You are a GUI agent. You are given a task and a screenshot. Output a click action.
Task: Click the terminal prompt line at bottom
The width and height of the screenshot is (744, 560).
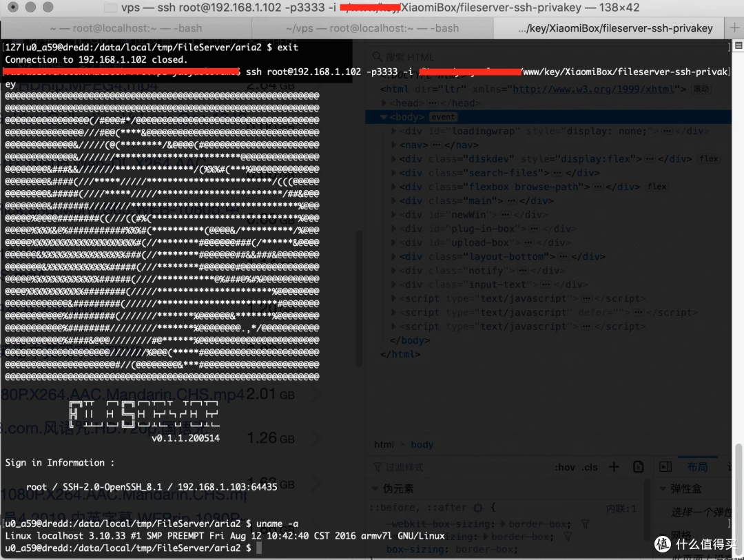pos(133,548)
